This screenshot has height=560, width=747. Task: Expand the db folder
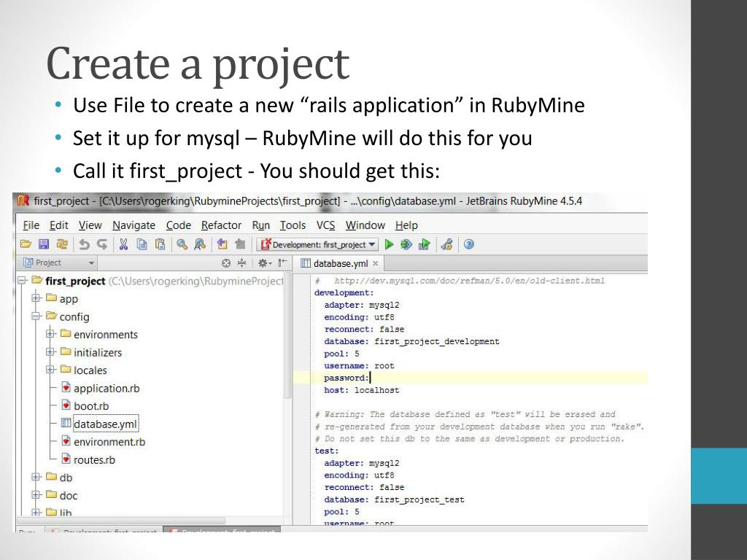tap(36, 477)
